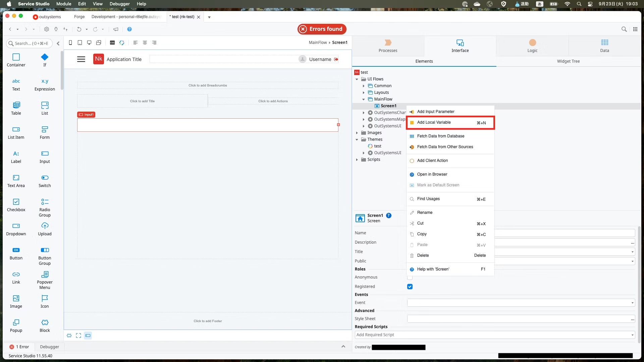Viewport: 644px width, 362px height.
Task: Click the Input1 field on canvas
Action: point(207,125)
